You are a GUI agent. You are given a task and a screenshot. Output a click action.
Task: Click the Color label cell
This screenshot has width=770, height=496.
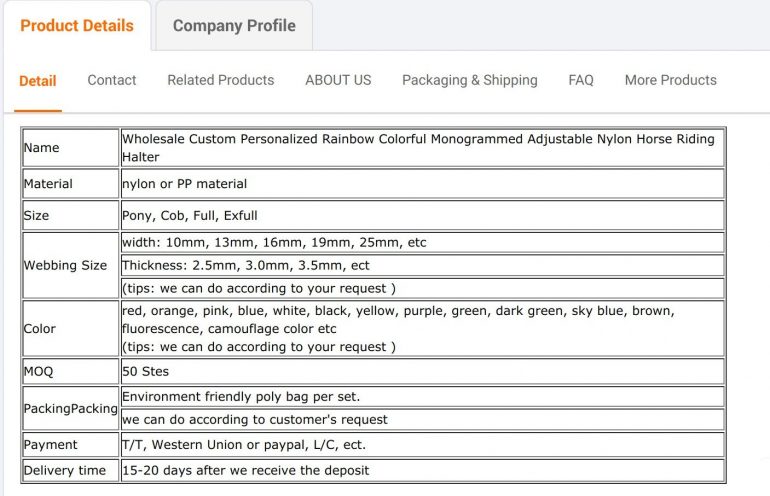[x=40, y=328]
